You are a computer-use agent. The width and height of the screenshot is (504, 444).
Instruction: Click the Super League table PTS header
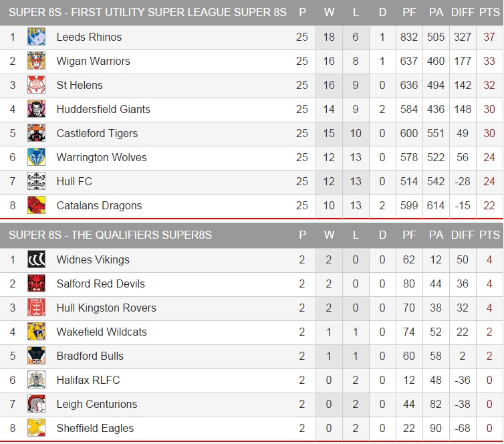click(x=489, y=12)
